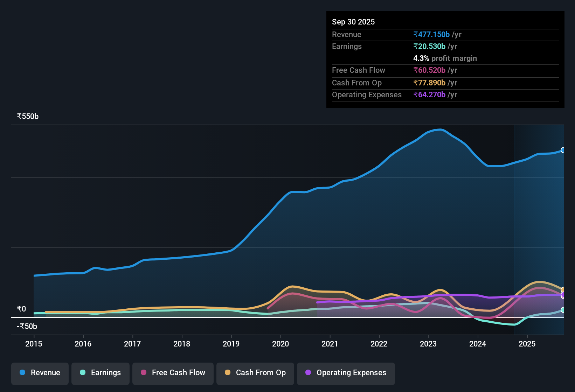
Task: Toggle the Revenue series visibility
Action: [x=40, y=373]
